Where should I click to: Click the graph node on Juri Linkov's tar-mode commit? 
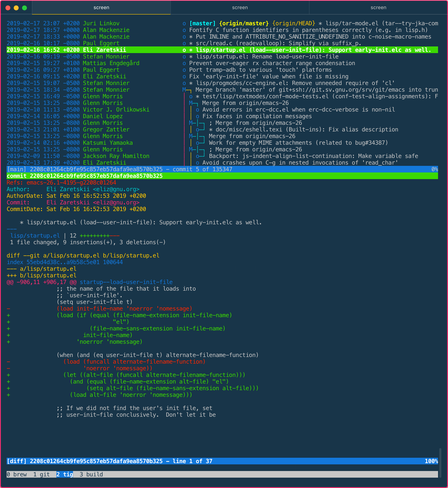pyautogui.click(x=184, y=23)
